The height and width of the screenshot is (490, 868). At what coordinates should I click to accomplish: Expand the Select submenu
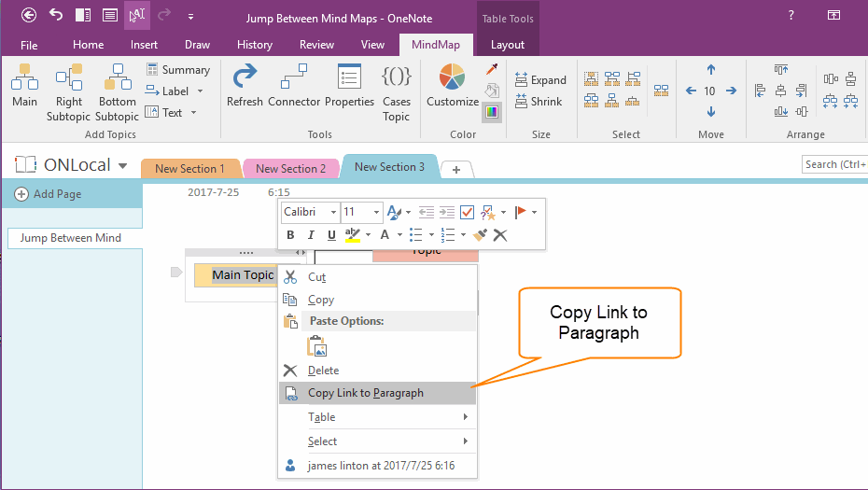(377, 441)
